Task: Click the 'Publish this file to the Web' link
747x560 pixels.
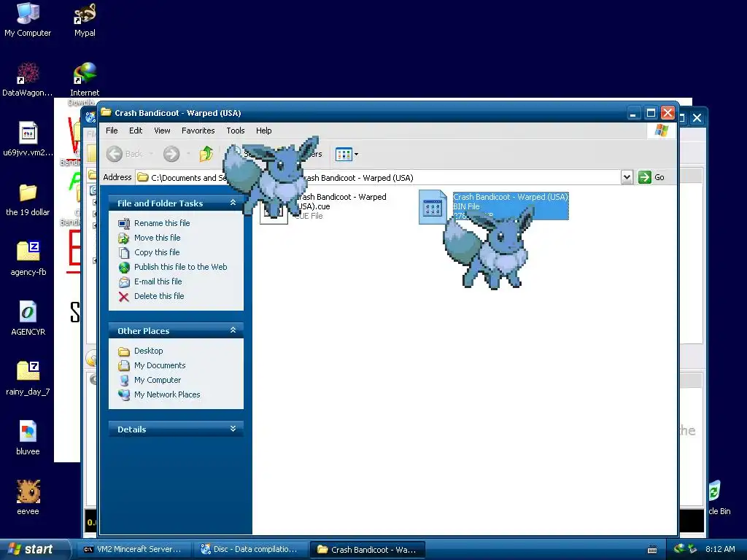Action: coord(181,267)
